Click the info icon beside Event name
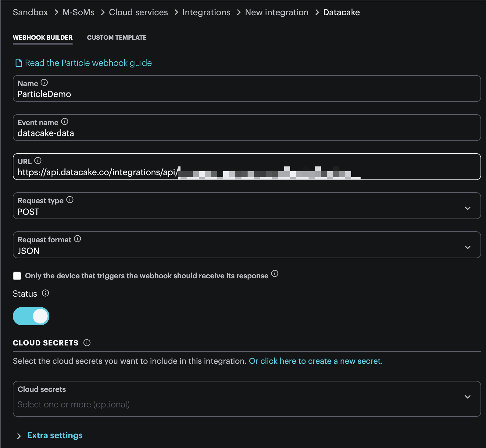486x448 pixels. point(65,122)
